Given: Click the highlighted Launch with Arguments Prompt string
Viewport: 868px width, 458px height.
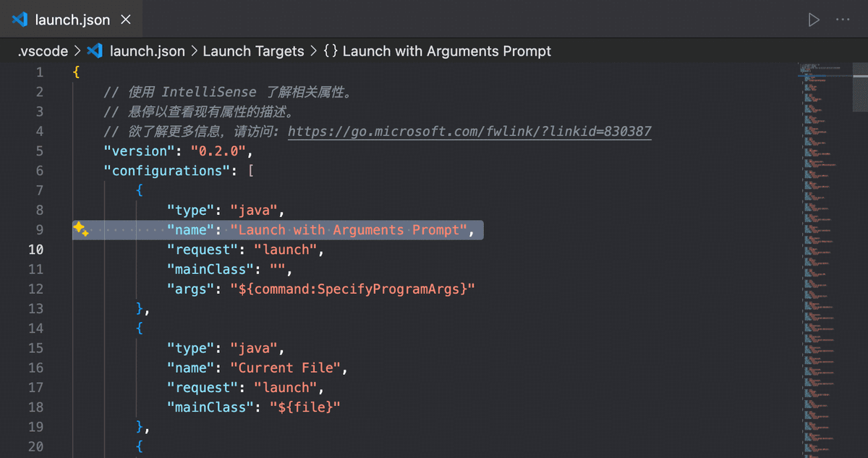Looking at the screenshot, I should [x=349, y=229].
